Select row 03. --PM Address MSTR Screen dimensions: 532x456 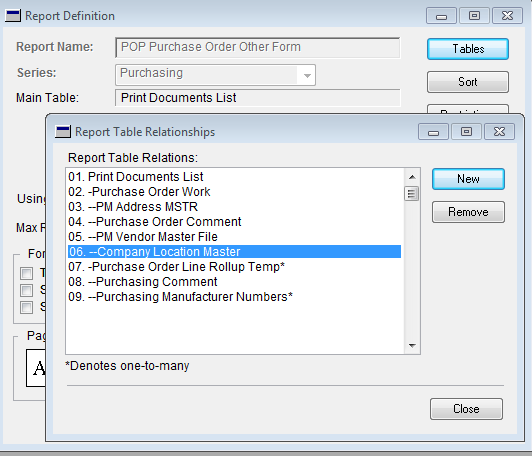[x=234, y=207]
